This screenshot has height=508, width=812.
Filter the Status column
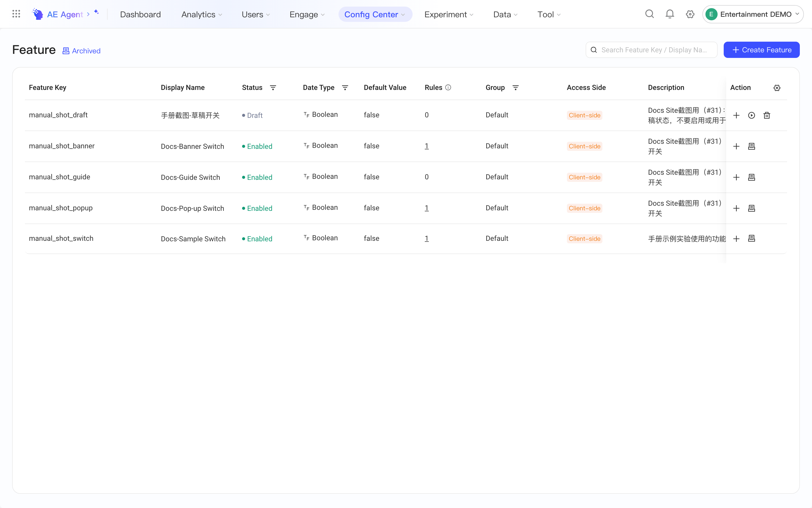coord(273,87)
